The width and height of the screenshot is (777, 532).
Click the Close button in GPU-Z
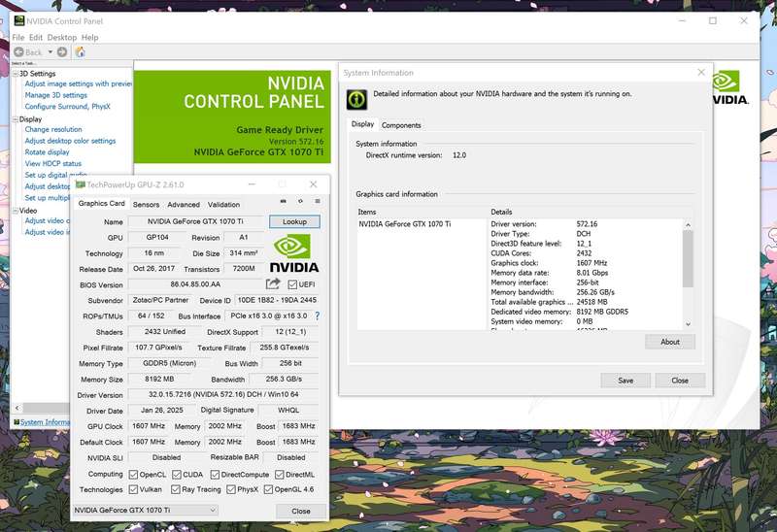pyautogui.click(x=301, y=511)
